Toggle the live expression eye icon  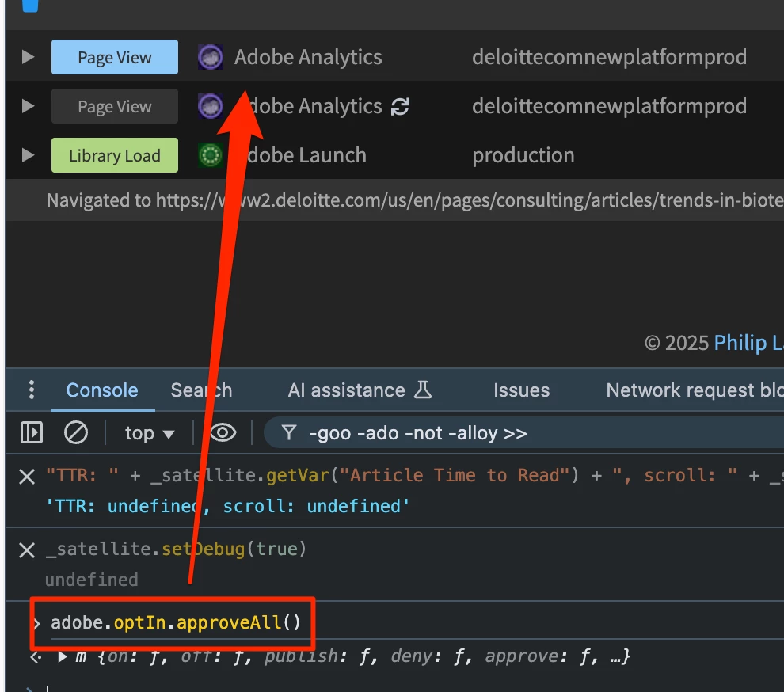click(x=223, y=432)
